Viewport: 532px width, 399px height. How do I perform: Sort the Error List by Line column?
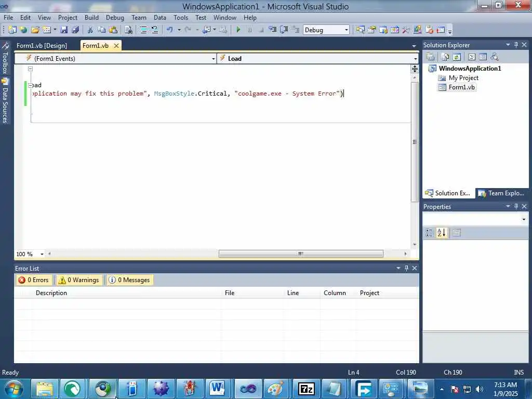(x=302, y=293)
